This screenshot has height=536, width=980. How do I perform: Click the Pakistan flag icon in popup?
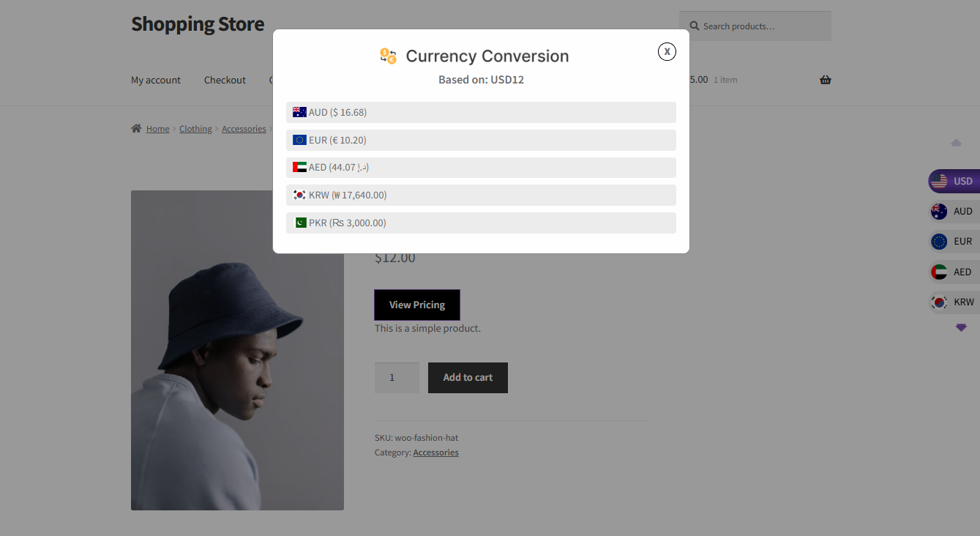point(299,223)
